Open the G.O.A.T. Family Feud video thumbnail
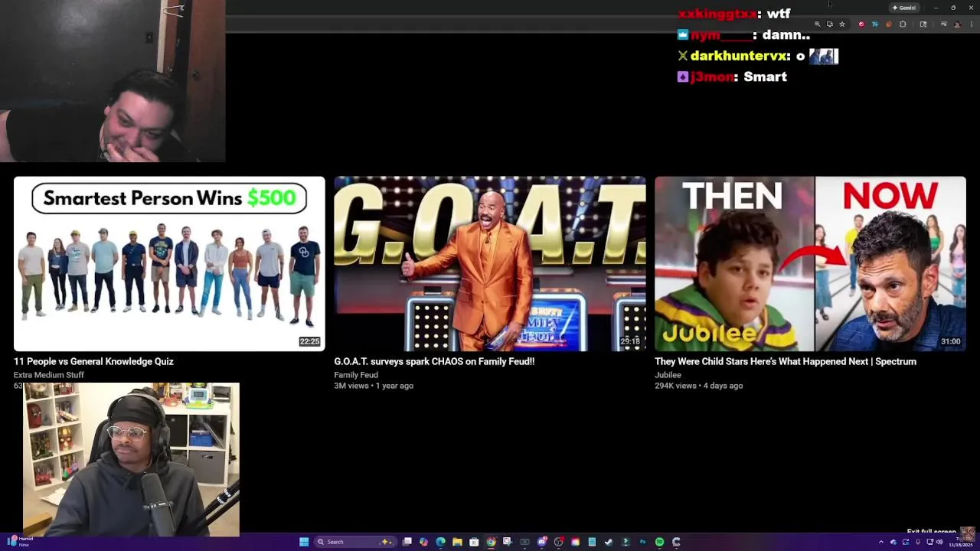The height and width of the screenshot is (551, 980). (490, 264)
